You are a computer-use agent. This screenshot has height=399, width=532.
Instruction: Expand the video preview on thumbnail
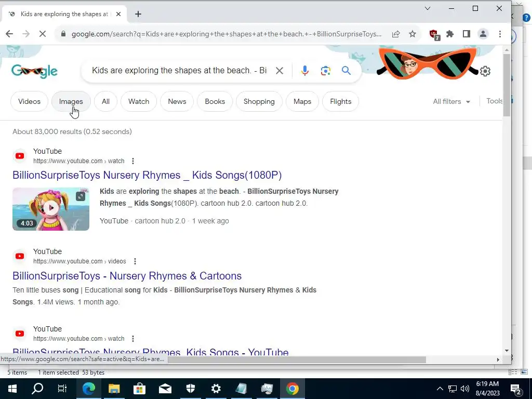[81, 196]
